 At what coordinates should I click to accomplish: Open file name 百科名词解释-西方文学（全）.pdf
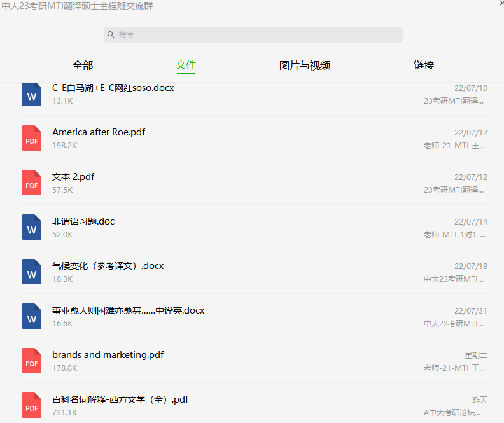click(x=120, y=399)
